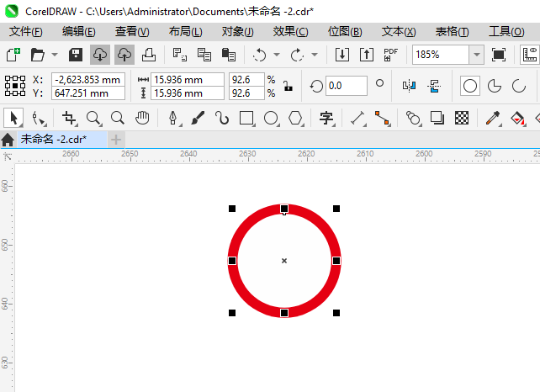Mirror the object vertically
The height and width of the screenshot is (392, 540).
[x=434, y=86]
